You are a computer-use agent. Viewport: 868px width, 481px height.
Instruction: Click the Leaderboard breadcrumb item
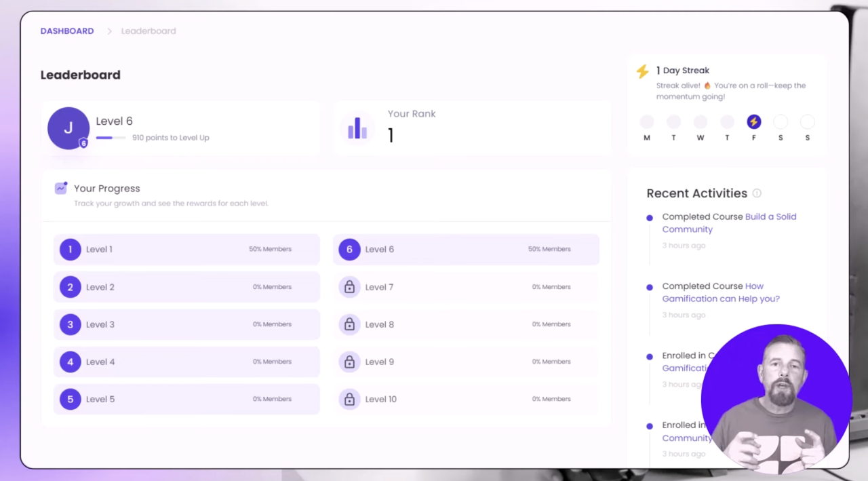(x=149, y=31)
